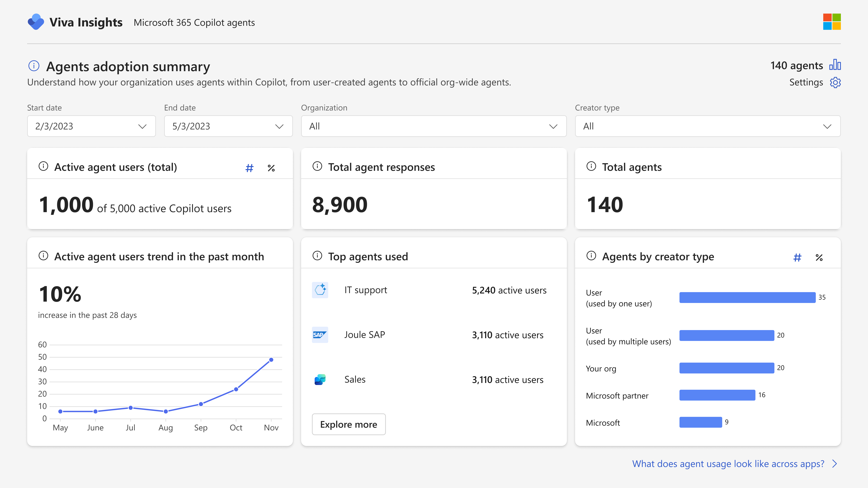This screenshot has width=868, height=488.
Task: Click the 140 value in Total agents card
Action: (605, 205)
